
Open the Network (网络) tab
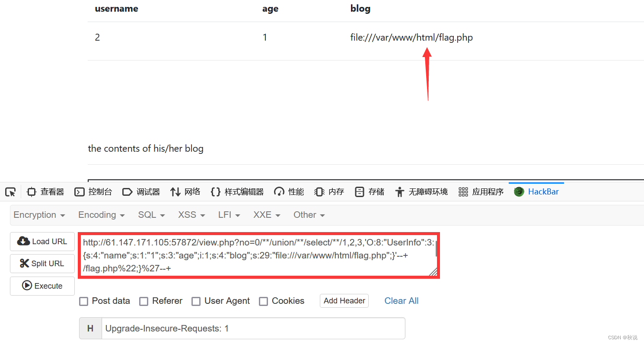click(x=185, y=192)
